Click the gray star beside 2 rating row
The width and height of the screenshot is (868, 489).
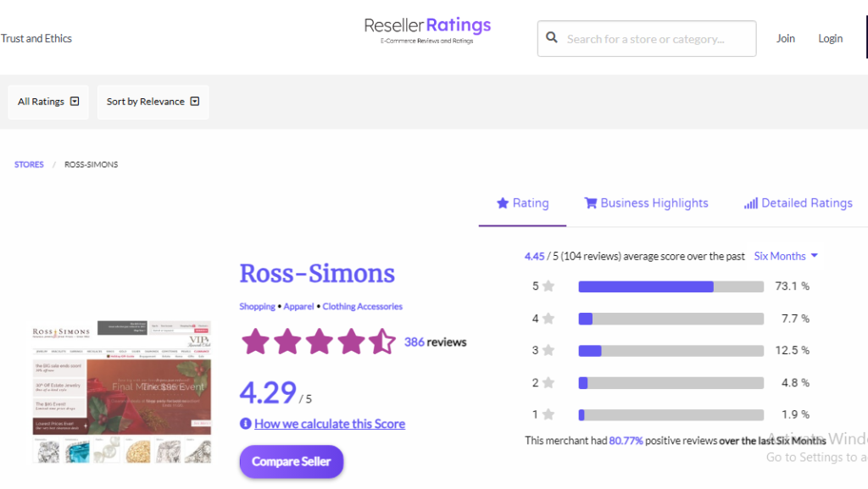tap(548, 383)
